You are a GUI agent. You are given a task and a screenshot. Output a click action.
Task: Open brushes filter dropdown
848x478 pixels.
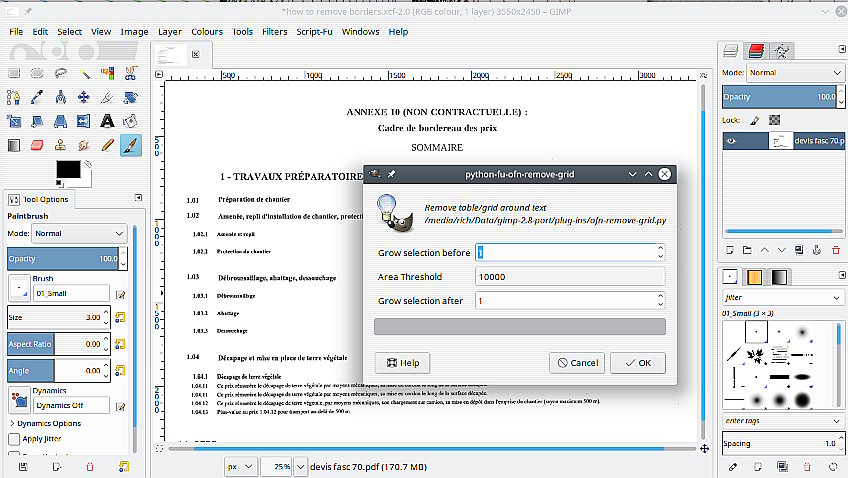(783, 297)
